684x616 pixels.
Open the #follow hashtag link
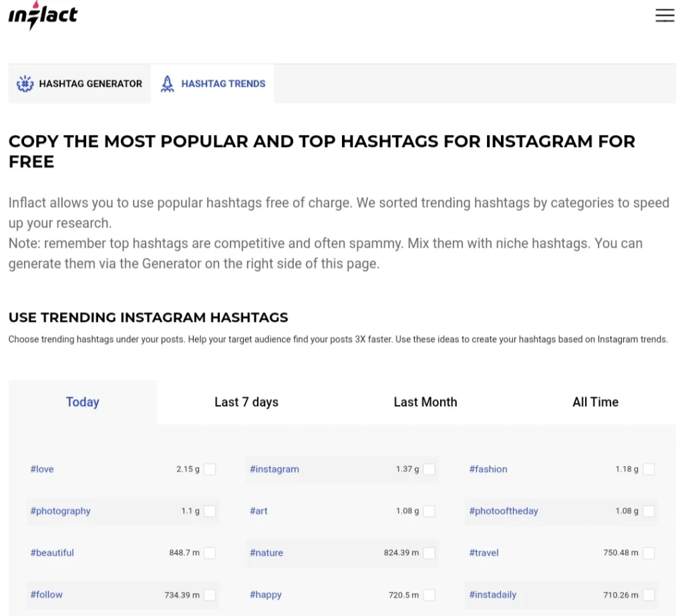pyautogui.click(x=46, y=595)
